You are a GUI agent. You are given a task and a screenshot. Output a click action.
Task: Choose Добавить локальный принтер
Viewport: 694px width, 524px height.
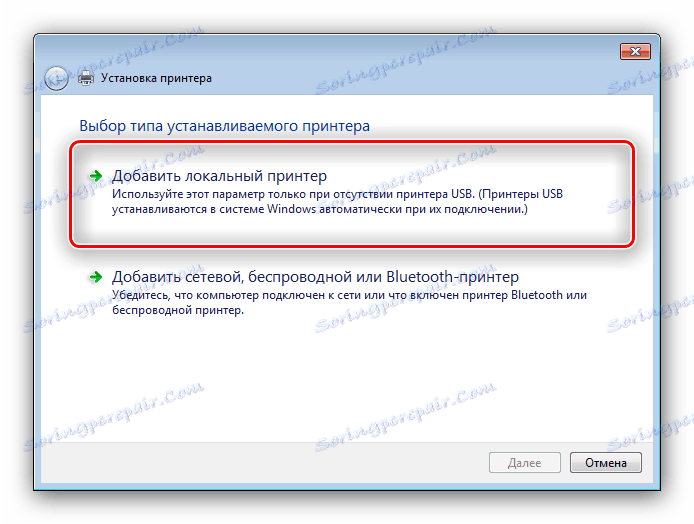(x=219, y=176)
